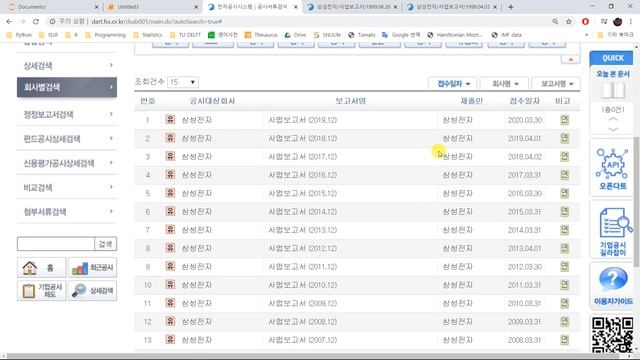Open 사업보고서 (2007.12) report link

click(302, 340)
